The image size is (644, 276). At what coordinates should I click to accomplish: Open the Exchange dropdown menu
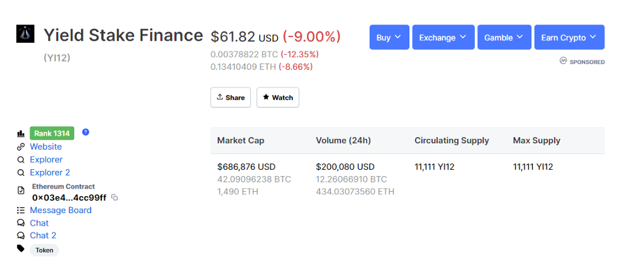(x=443, y=38)
